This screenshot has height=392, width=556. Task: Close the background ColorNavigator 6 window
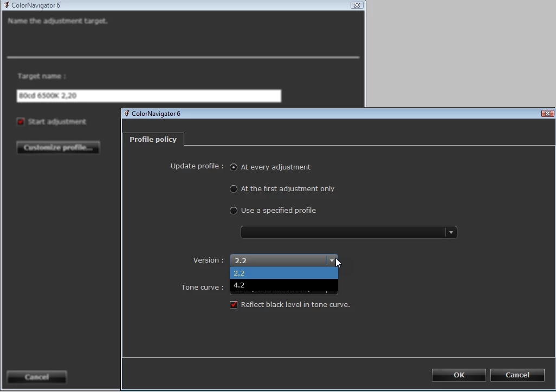pos(357,5)
